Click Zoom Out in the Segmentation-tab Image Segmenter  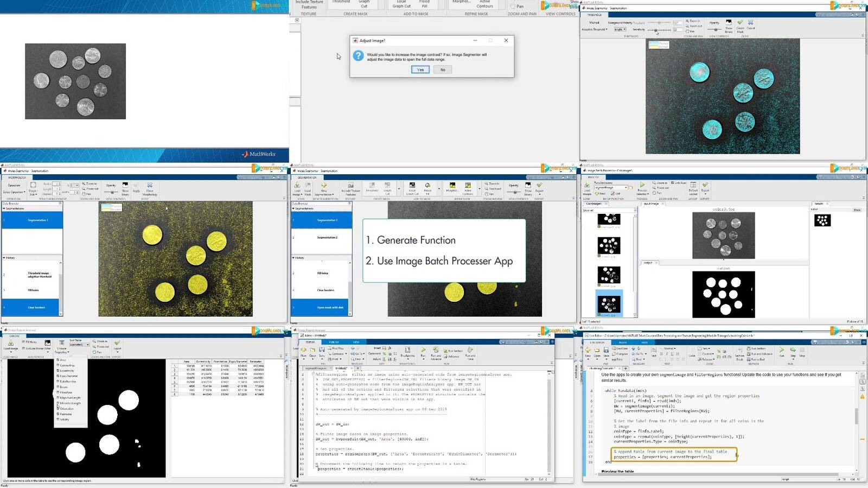(492, 189)
